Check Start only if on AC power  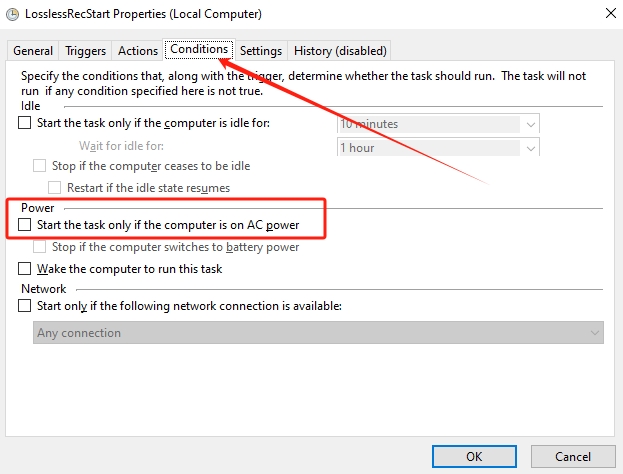(25, 225)
